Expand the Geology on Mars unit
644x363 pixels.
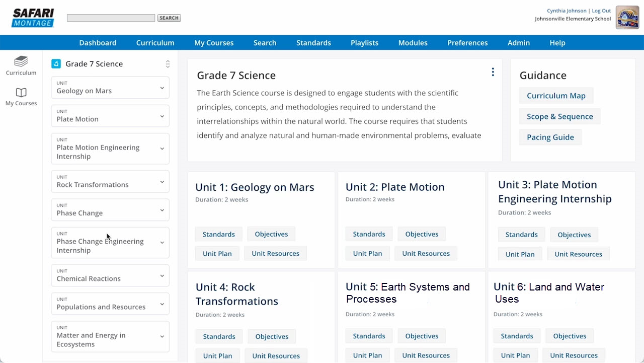pos(110,88)
